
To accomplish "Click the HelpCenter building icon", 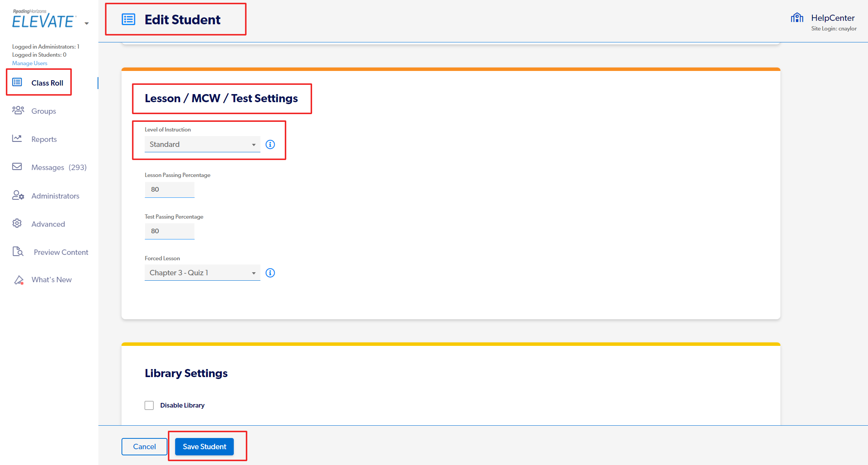I will click(797, 18).
